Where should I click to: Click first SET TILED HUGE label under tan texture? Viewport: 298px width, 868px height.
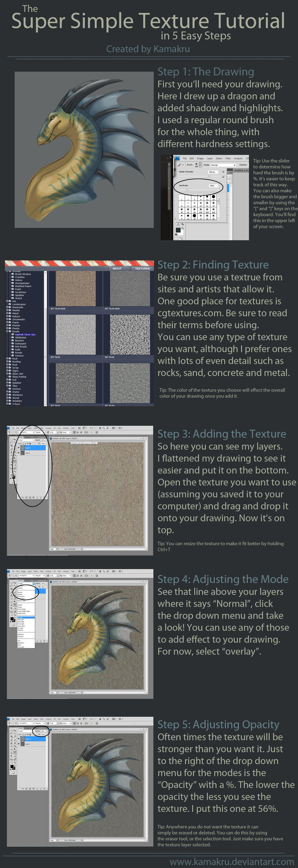click(x=58, y=309)
